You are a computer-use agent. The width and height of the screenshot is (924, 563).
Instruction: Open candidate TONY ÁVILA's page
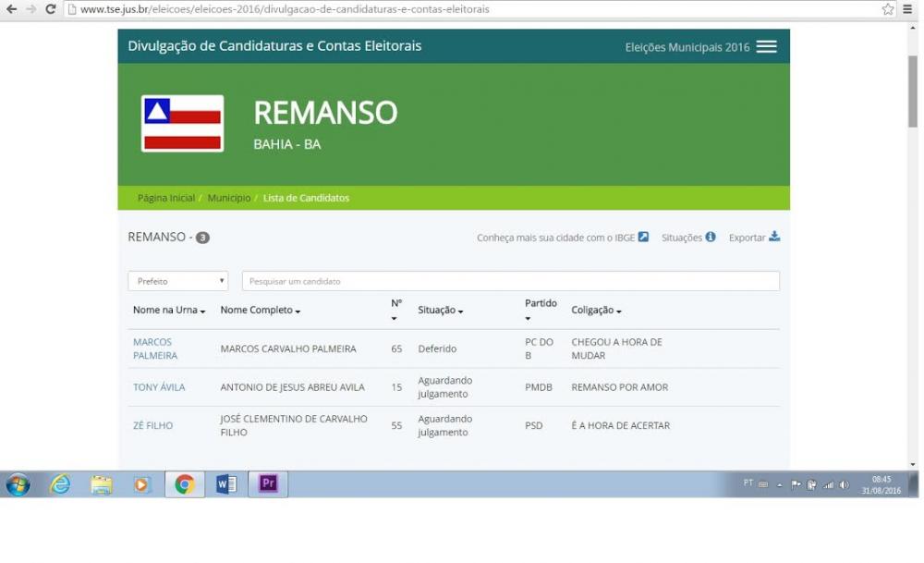159,387
